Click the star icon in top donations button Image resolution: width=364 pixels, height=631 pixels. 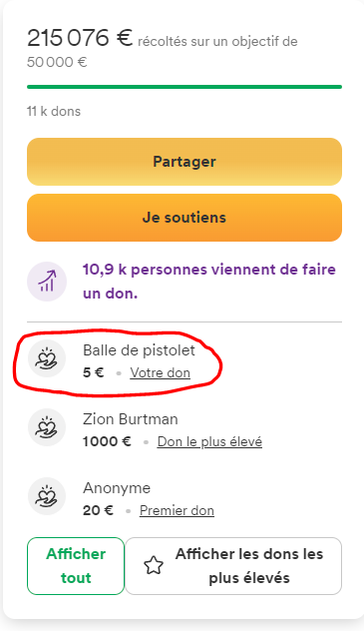(x=154, y=566)
